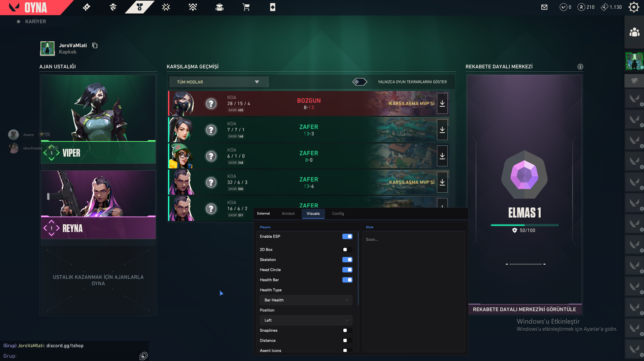
Task: Toggle the Enable ESP switch
Action: tap(347, 236)
